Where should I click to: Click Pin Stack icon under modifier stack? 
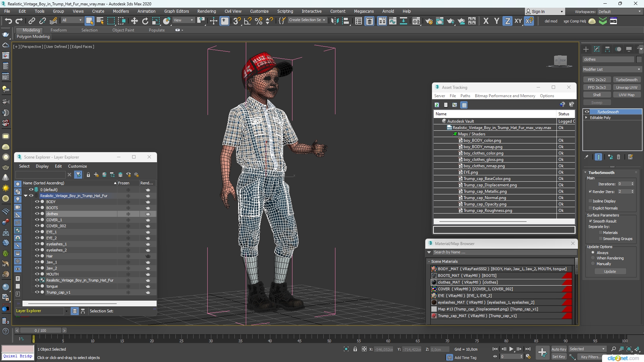click(586, 157)
